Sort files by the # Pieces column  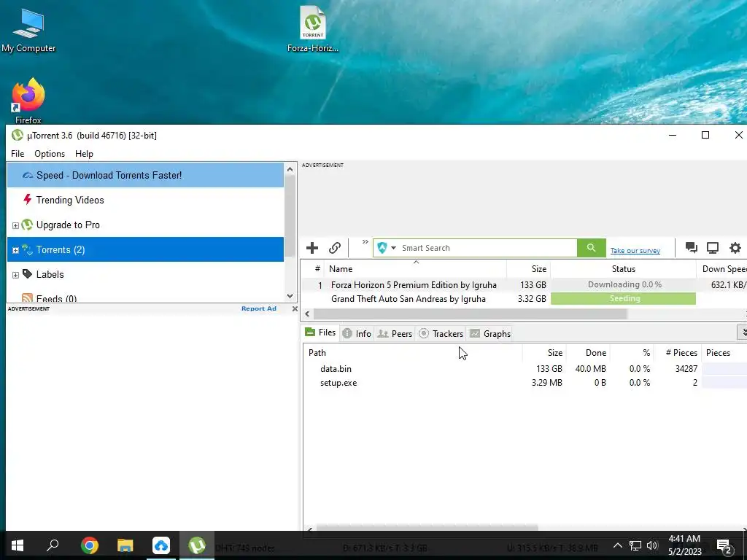678,353
